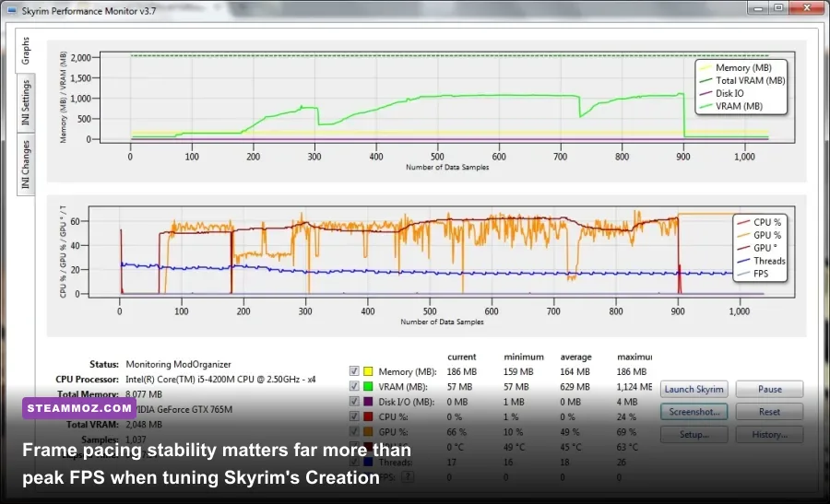Open the INI Settings tab
The width and height of the screenshot is (830, 504).
pyautogui.click(x=26, y=103)
